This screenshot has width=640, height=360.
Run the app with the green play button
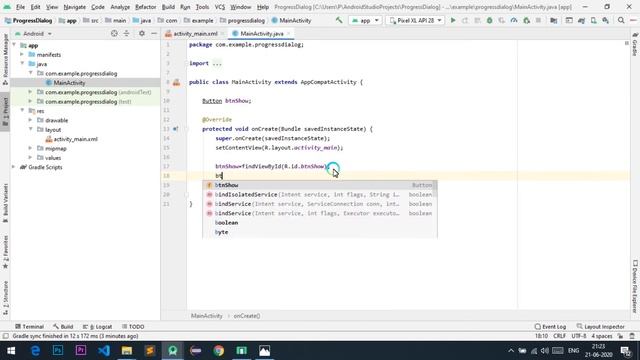coord(453,20)
